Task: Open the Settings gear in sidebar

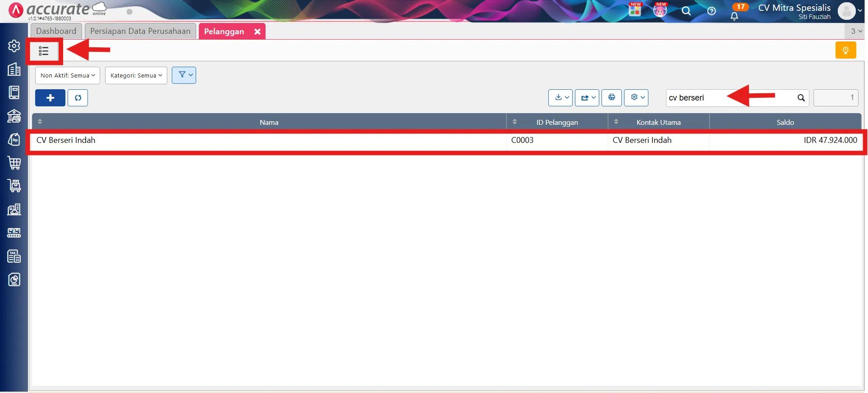Action: [14, 46]
